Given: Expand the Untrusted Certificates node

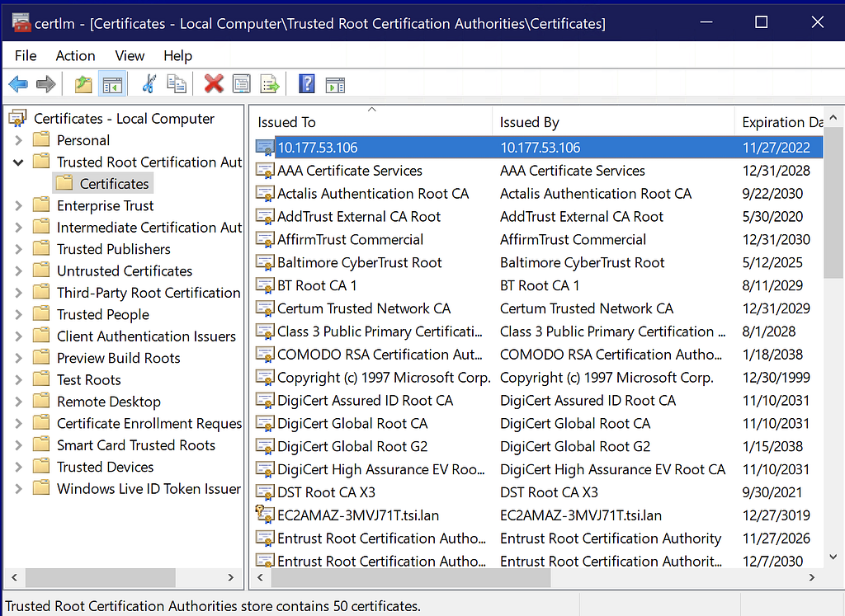Looking at the screenshot, I should (x=18, y=270).
